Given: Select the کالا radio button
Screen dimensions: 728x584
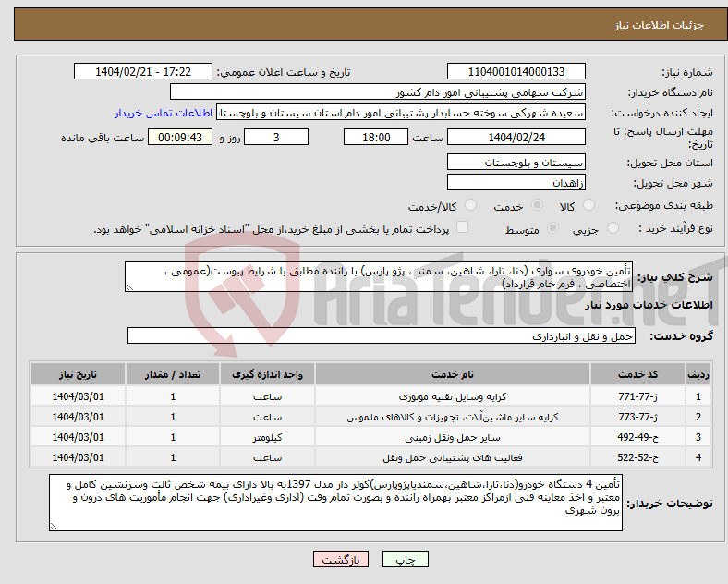Looking at the screenshot, I should point(588,205).
